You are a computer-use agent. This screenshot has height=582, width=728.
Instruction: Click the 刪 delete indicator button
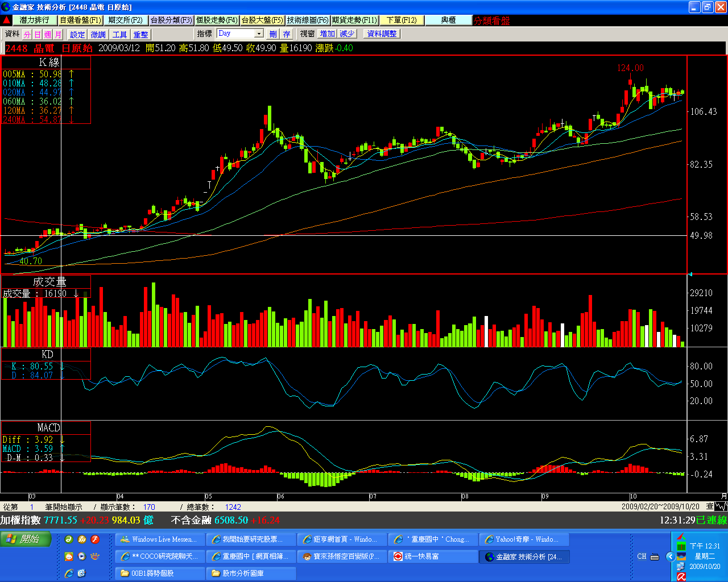click(x=273, y=34)
